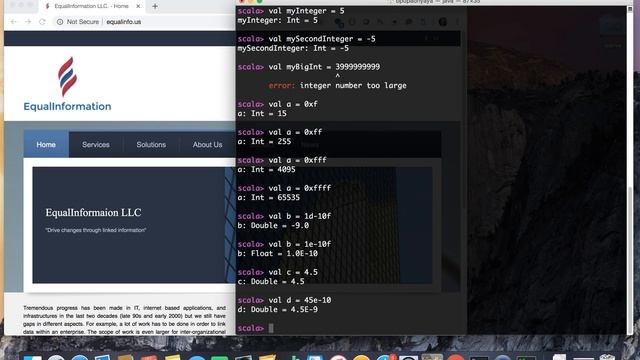Image resolution: width=640 pixels, height=360 pixels.
Task: Click the EqualInformaion LLC banner heading
Action: 93,212
